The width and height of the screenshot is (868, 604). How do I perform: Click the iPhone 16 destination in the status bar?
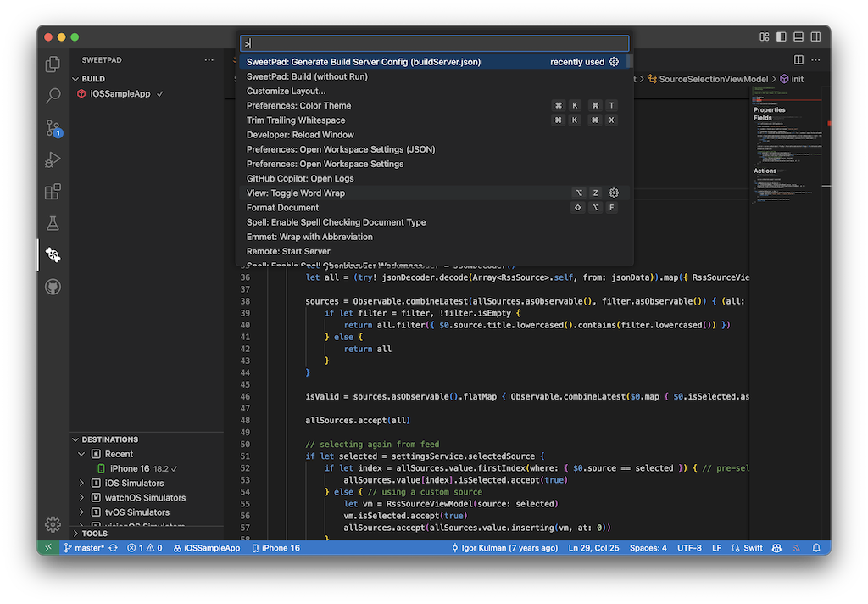click(x=275, y=547)
